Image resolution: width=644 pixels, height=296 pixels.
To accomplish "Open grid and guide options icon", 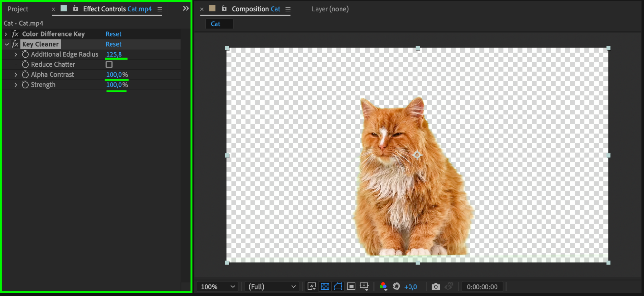I will 364,286.
